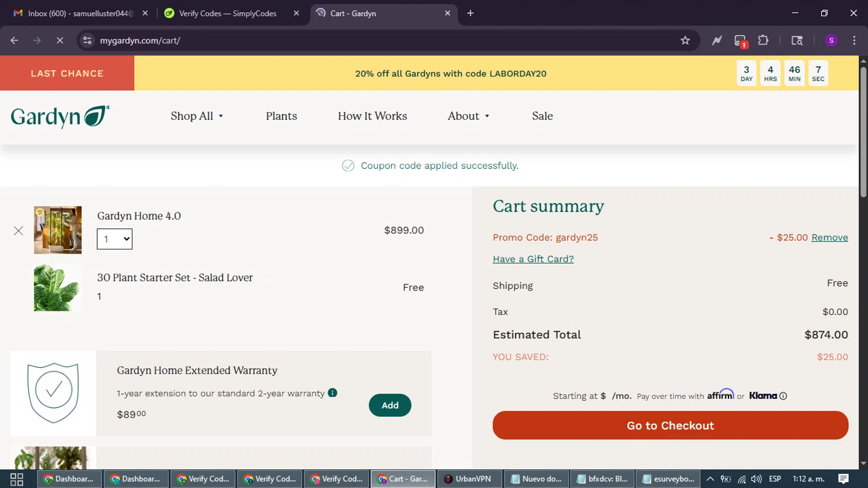
Task: Stop page loading with X button
Action: [x=60, y=41]
